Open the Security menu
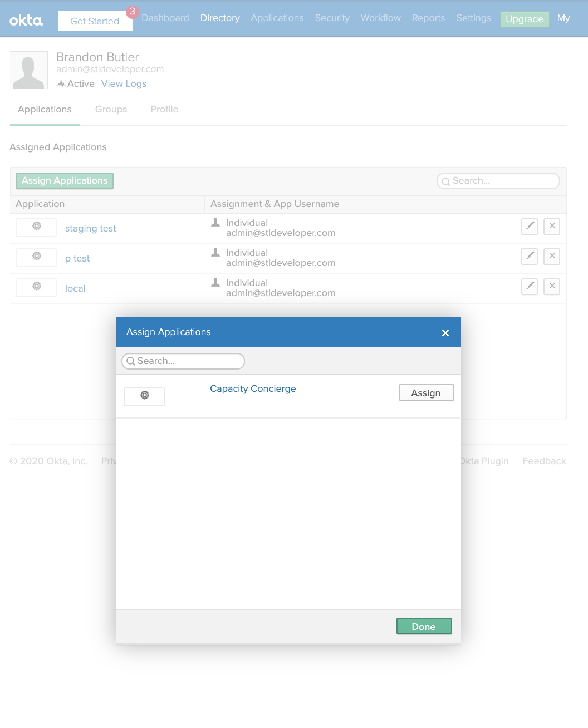Viewport: 588px width, 728px height. click(332, 18)
